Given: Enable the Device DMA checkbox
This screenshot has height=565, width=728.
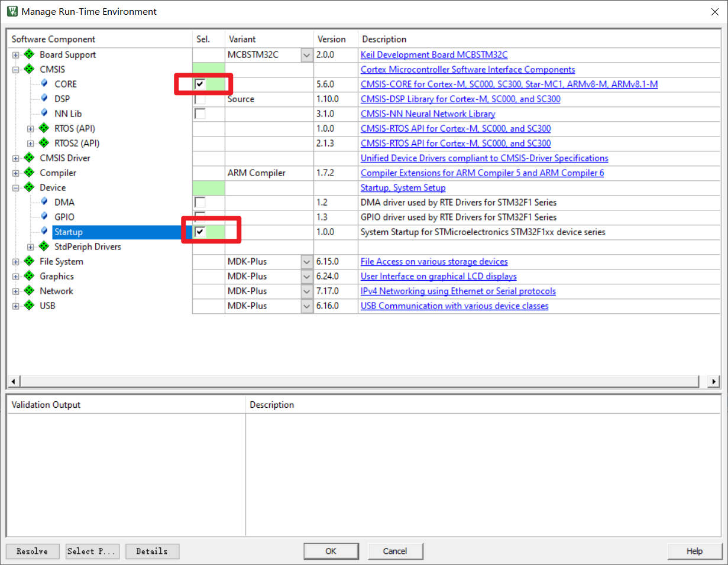Looking at the screenshot, I should tap(200, 203).
